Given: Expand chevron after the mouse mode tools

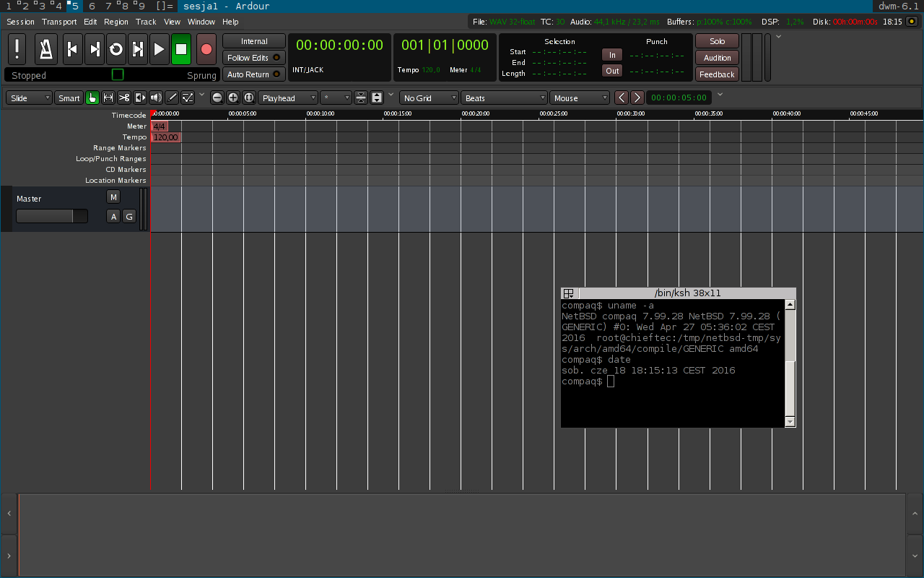Looking at the screenshot, I should [x=201, y=95].
